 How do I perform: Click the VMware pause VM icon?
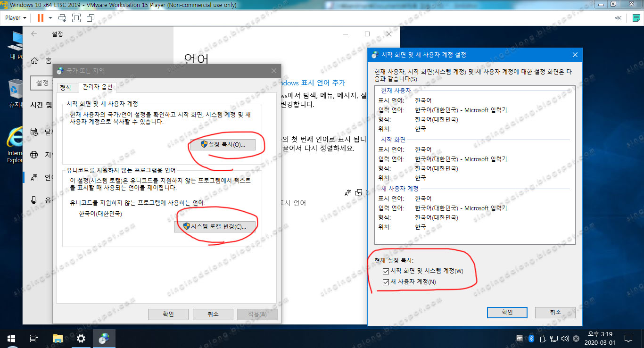point(40,18)
